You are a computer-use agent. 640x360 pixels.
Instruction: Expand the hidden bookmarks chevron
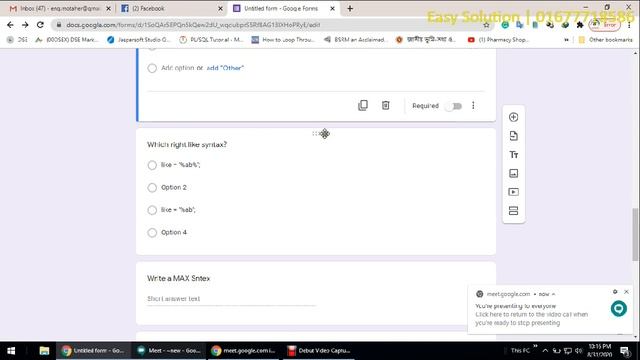coord(566,40)
